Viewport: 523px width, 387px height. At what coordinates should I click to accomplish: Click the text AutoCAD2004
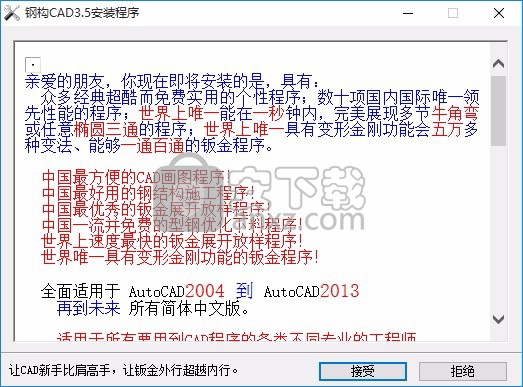pos(177,291)
